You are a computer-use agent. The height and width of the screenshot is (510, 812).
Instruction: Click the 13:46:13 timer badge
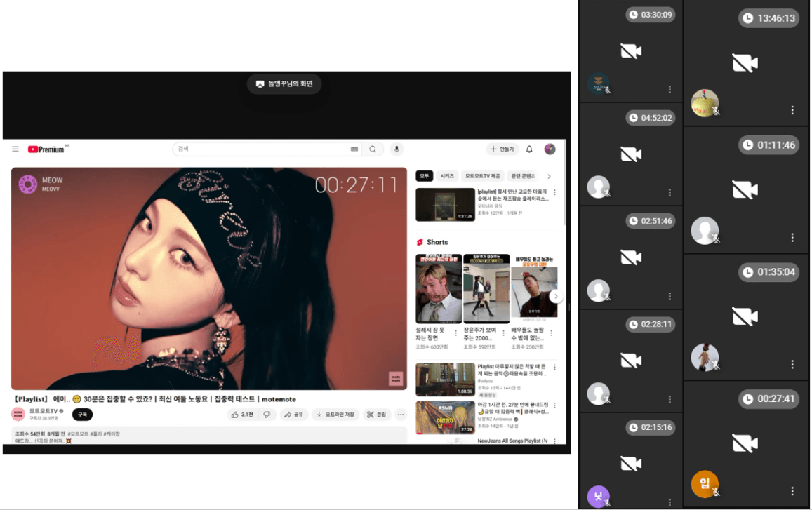pos(769,18)
